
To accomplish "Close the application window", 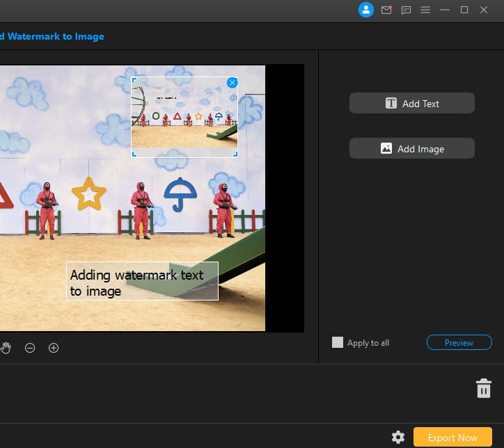I will 484,10.
